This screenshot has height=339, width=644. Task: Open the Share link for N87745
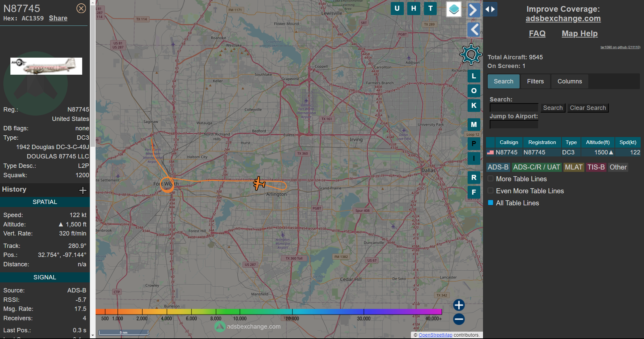[58, 18]
